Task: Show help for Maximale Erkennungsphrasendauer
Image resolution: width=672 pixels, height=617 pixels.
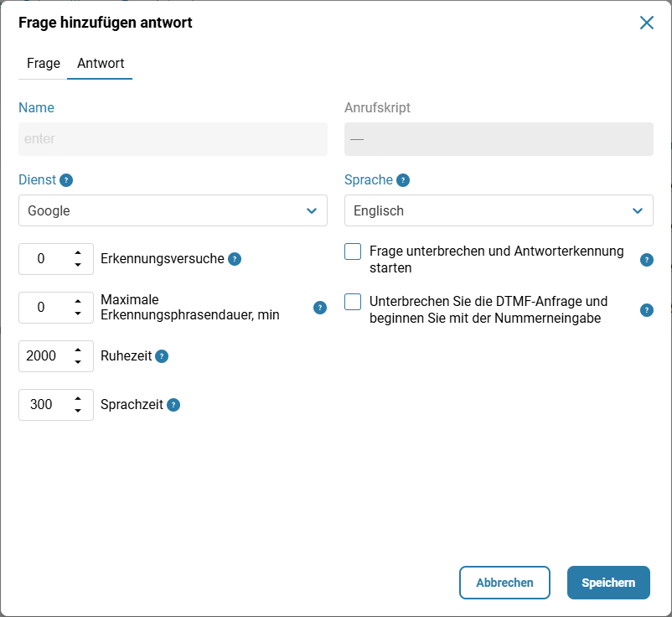Action: pos(320,308)
